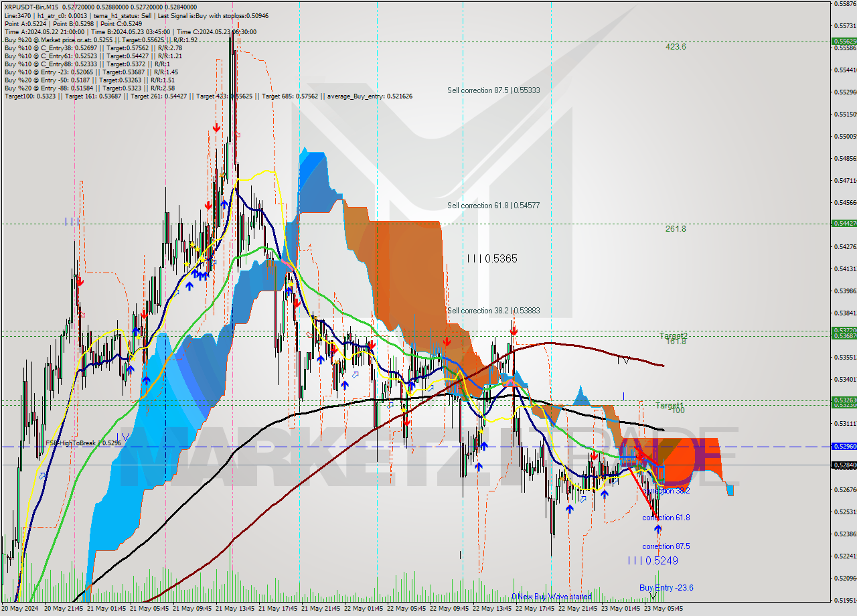This screenshot has height=616, width=857.
Task: Click the black 0.52840 current price tag
Action: pyautogui.click(x=844, y=465)
